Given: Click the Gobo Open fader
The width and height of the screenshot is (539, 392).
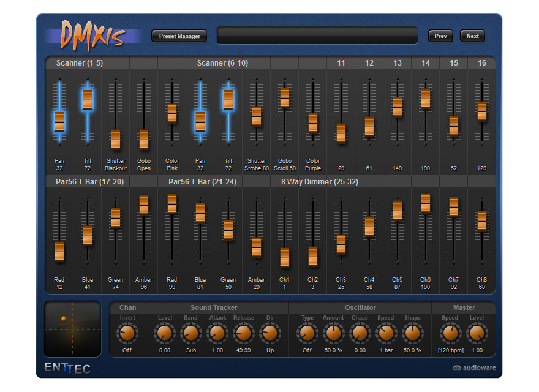Looking at the screenshot, I should (x=144, y=140).
